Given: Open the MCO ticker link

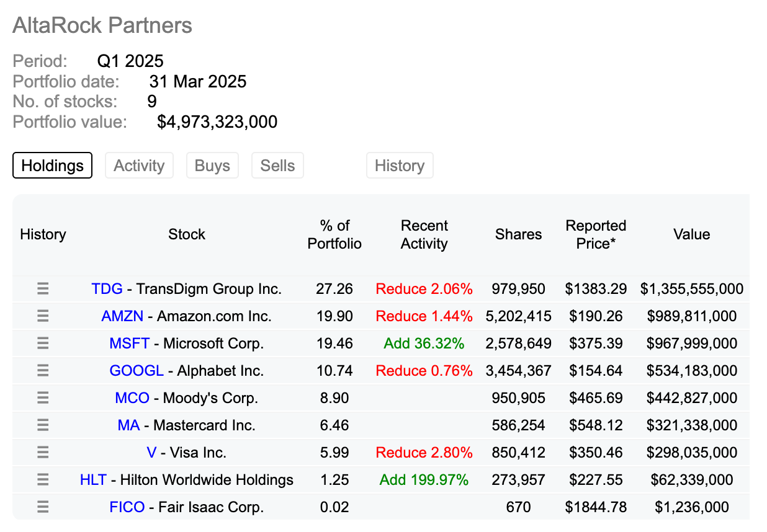Looking at the screenshot, I should [x=132, y=398].
